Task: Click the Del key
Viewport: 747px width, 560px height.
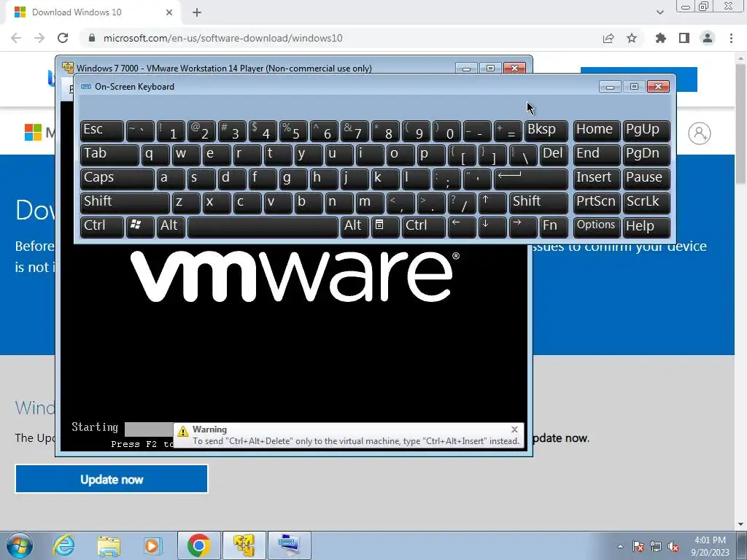Action: [x=554, y=155]
